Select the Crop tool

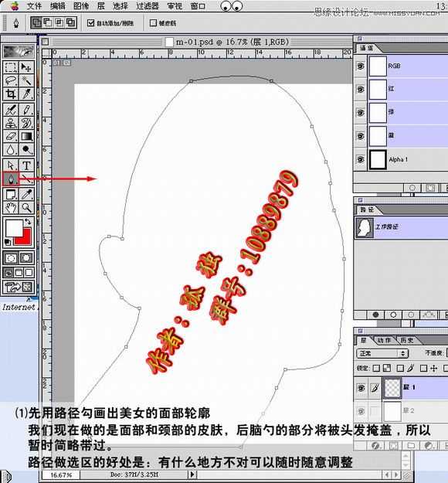(x=11, y=94)
